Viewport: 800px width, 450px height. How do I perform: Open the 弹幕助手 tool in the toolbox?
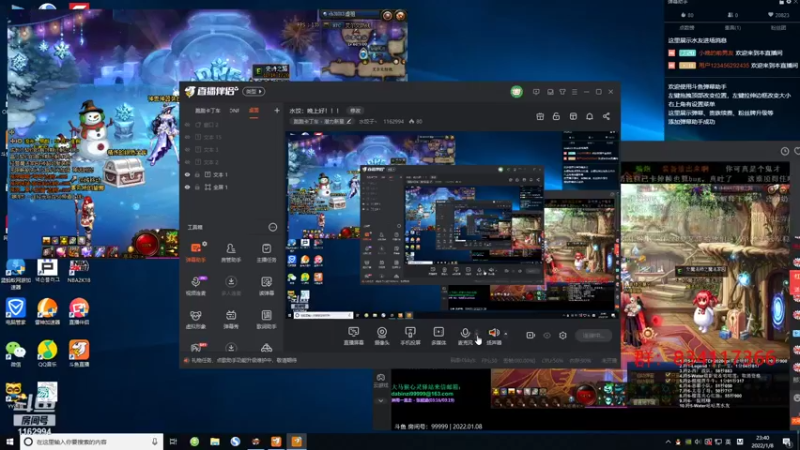(196, 252)
